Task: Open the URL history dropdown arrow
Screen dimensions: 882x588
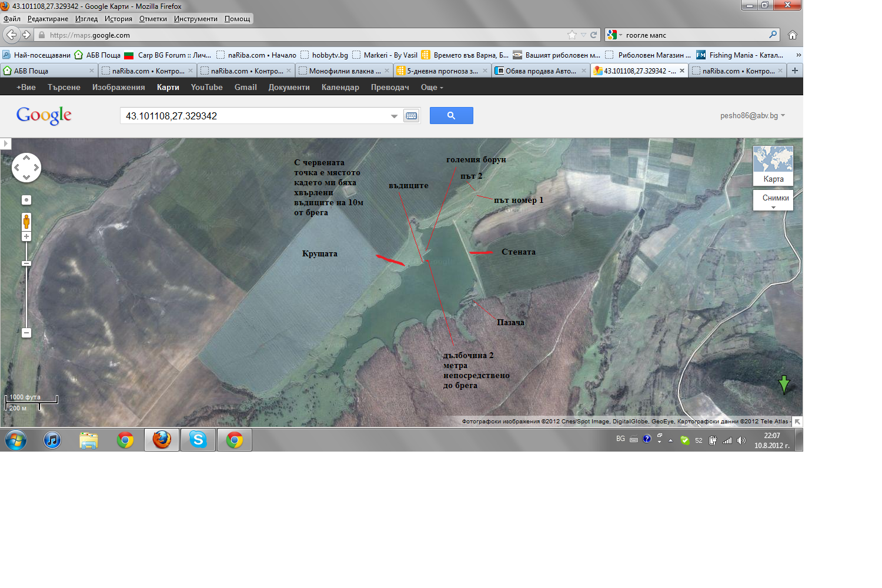Action: pos(583,35)
